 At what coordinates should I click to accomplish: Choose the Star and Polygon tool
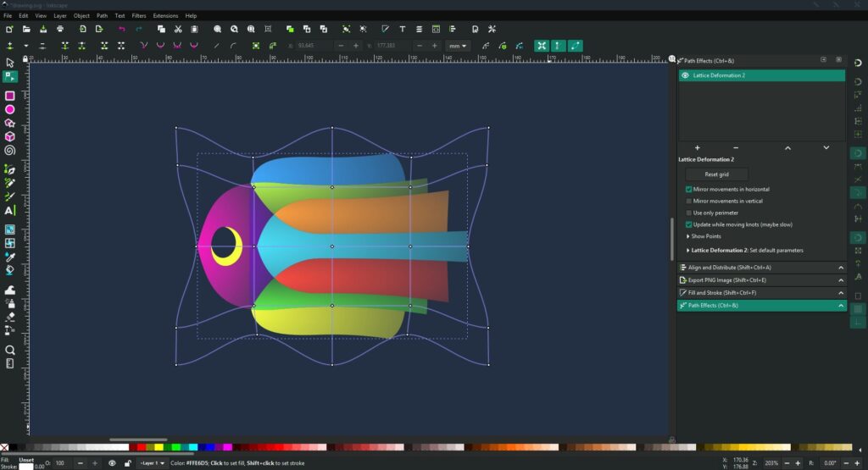(x=10, y=123)
